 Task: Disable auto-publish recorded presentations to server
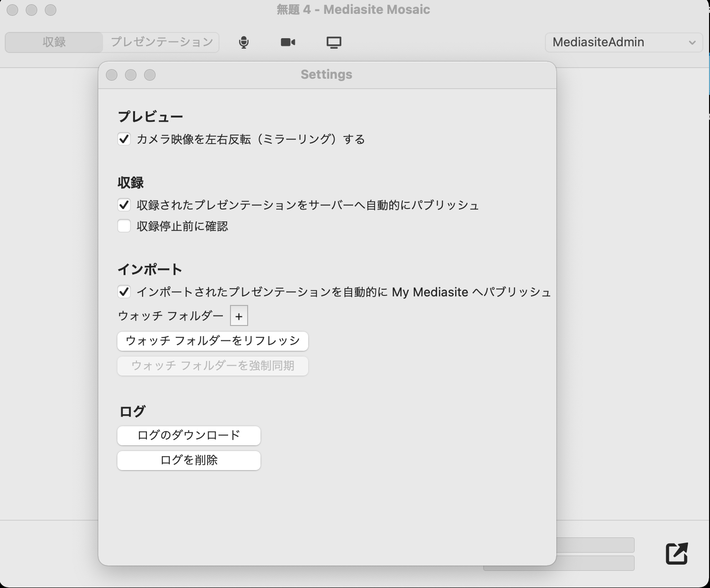click(124, 205)
